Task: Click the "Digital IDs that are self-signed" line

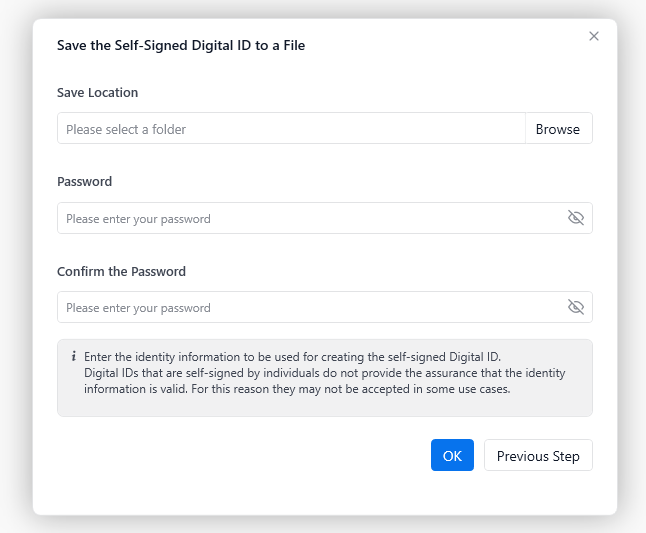Action: coord(325,373)
